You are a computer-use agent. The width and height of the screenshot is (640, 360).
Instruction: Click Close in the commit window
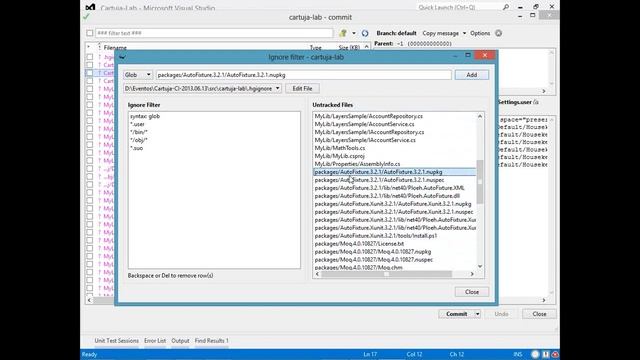[539, 314]
